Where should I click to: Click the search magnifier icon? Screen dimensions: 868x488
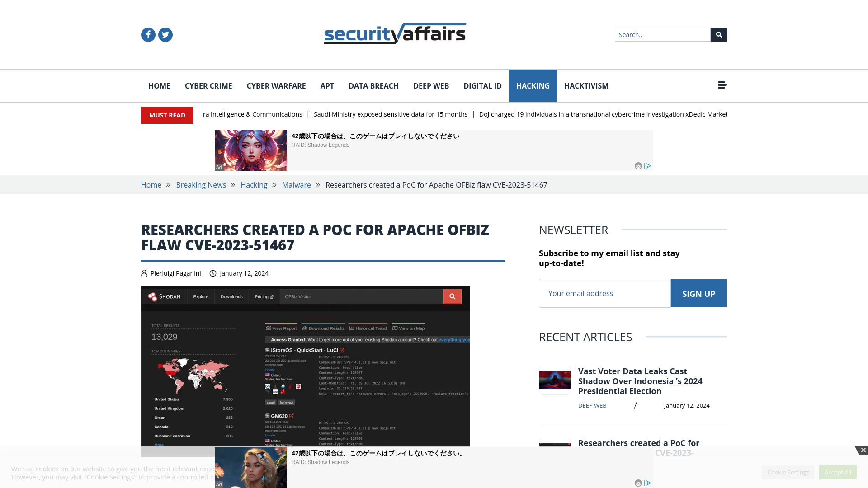pos(718,34)
